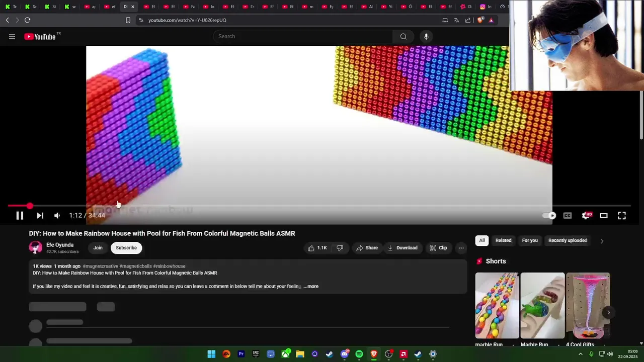Reload the page in browser

tap(27, 20)
